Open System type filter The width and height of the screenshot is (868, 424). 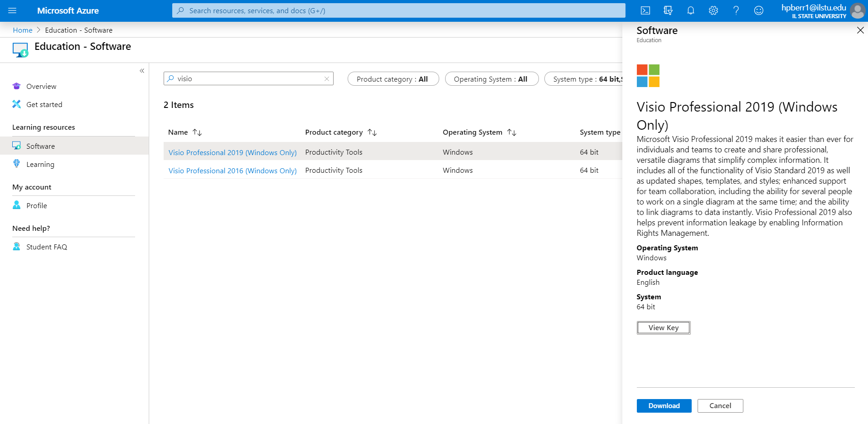tap(583, 78)
